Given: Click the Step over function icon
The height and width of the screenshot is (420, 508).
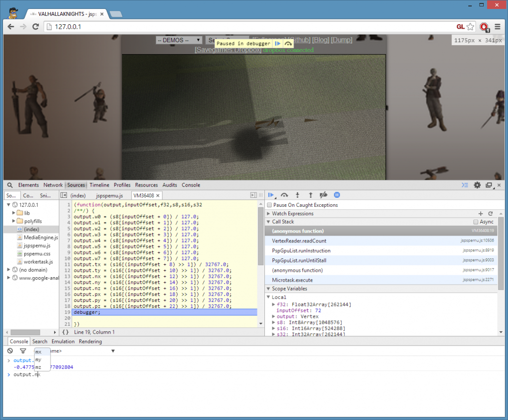Looking at the screenshot, I should point(284,195).
